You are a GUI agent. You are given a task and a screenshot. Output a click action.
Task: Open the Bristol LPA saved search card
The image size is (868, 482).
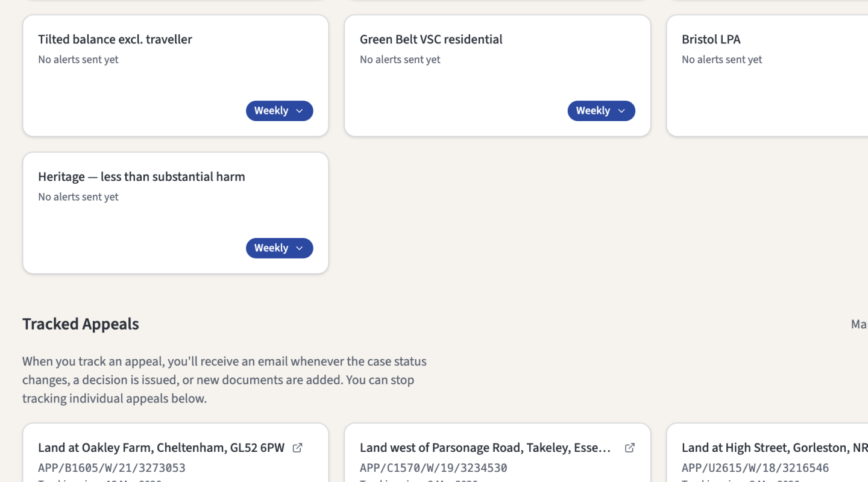tap(711, 39)
